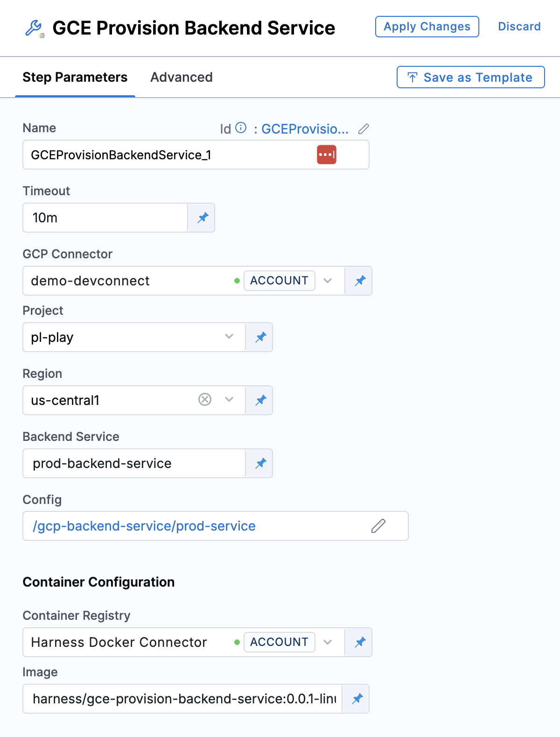The width and height of the screenshot is (560, 737).
Task: Expand the GCP Connector dropdown chevron
Action: (328, 281)
